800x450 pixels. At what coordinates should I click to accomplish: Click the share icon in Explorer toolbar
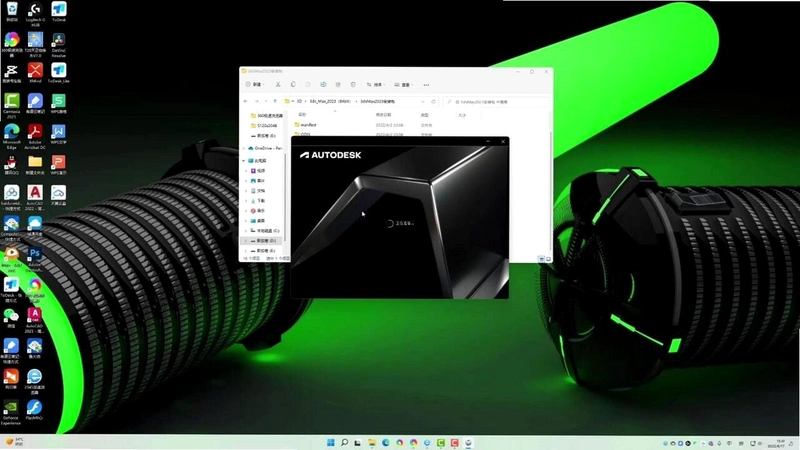coord(338,84)
